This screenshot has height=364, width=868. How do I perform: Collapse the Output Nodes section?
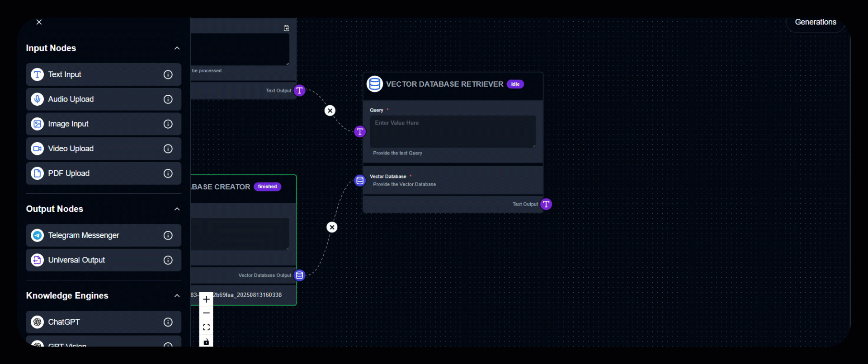[177, 209]
